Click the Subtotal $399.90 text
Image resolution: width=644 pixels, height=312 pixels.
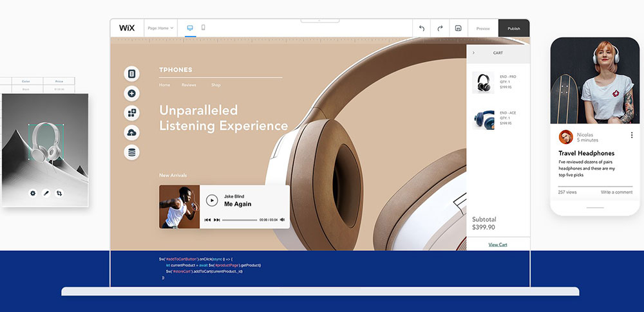(x=484, y=223)
